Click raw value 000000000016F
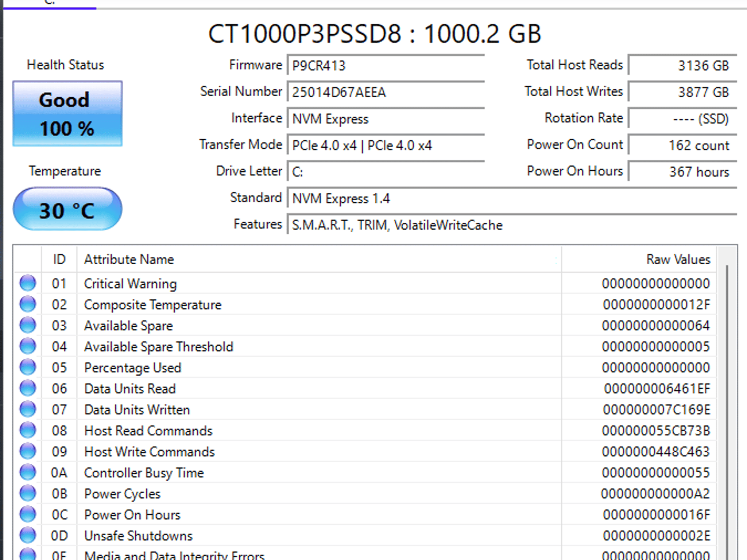The width and height of the screenshot is (747, 560). [x=657, y=515]
